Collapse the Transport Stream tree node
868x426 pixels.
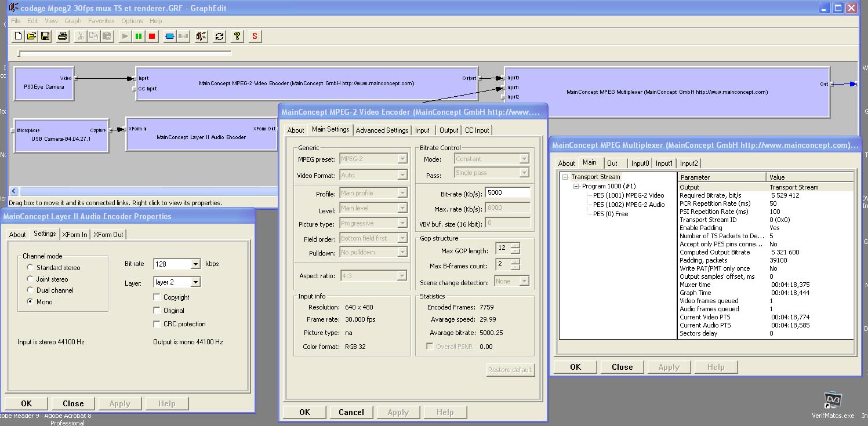565,177
